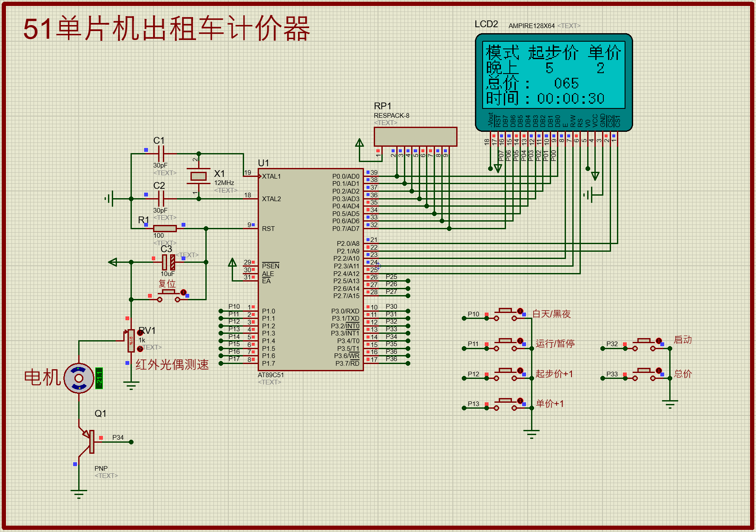Toggle the latch dot on 单价+1 button
756x532 pixels.
pos(520,401)
